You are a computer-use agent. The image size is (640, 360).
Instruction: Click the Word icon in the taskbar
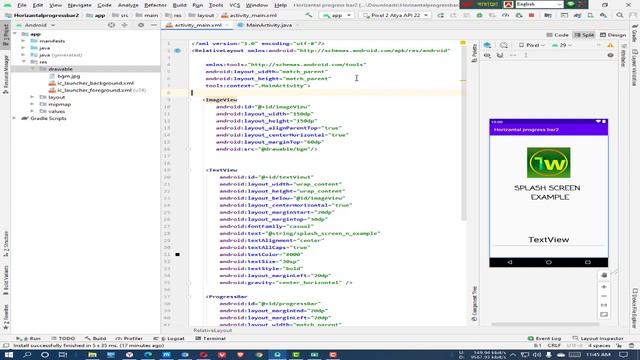(166, 354)
